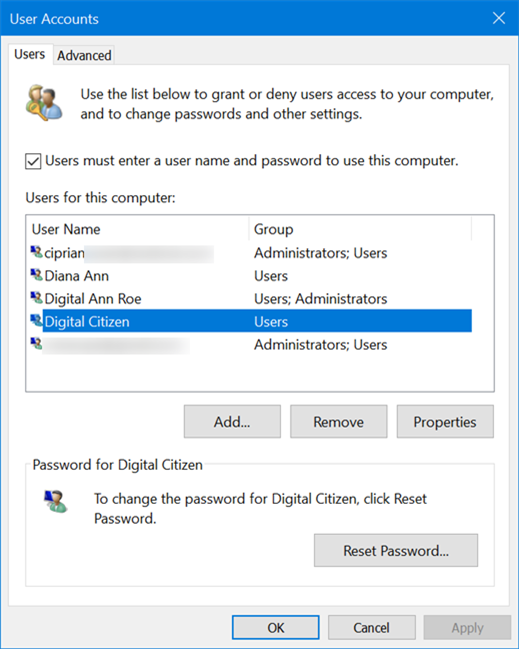Screen dimensions: 519x649
Task: Select the Users tab
Action: pos(30,54)
